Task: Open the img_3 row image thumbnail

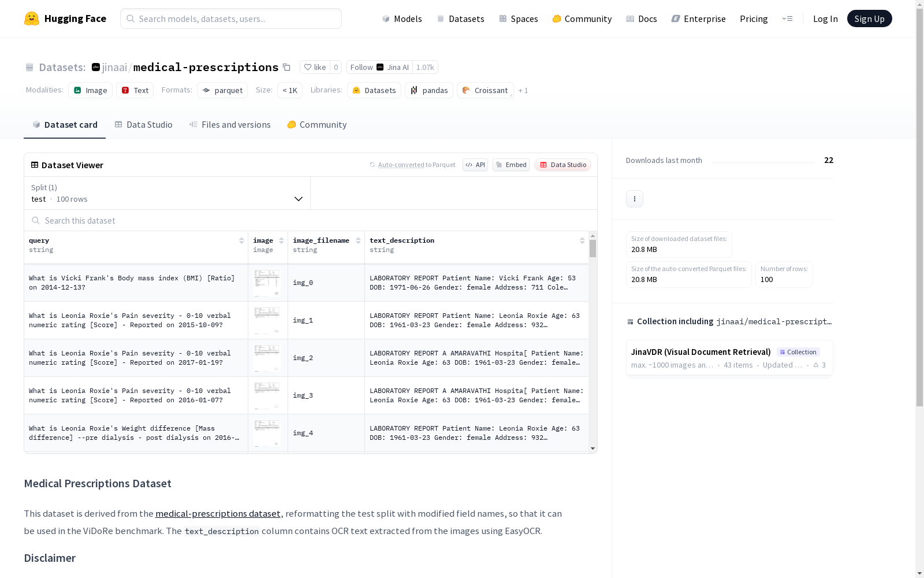Action: 267,395
